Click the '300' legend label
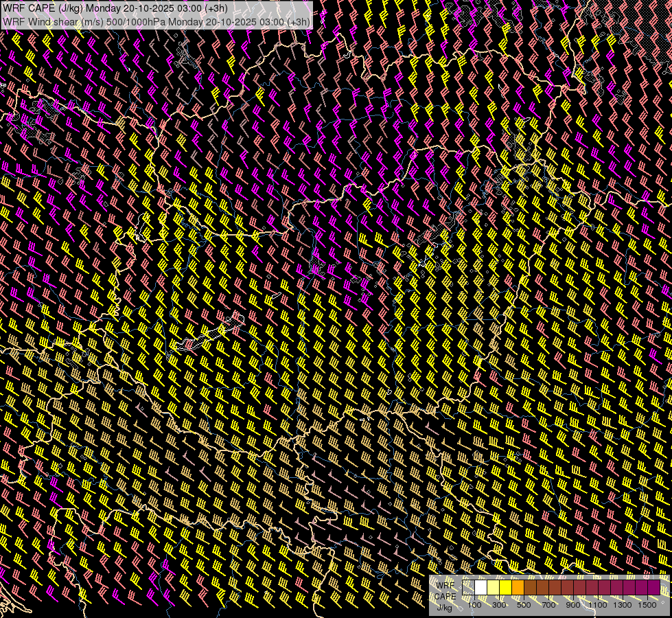 tap(499, 605)
